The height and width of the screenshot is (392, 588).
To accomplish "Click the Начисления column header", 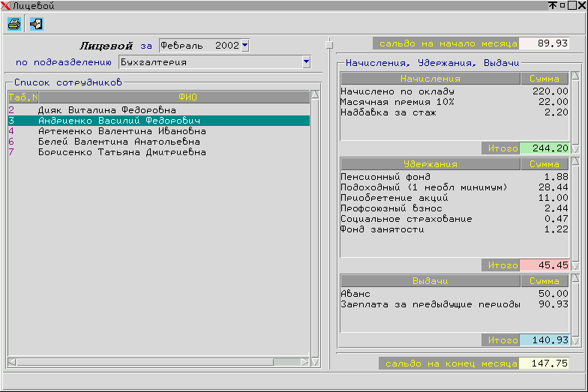I will pos(430,78).
